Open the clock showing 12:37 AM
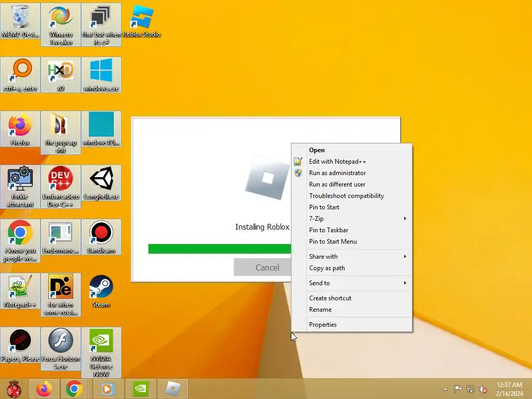Screen dimensions: 532x399 [509, 389]
